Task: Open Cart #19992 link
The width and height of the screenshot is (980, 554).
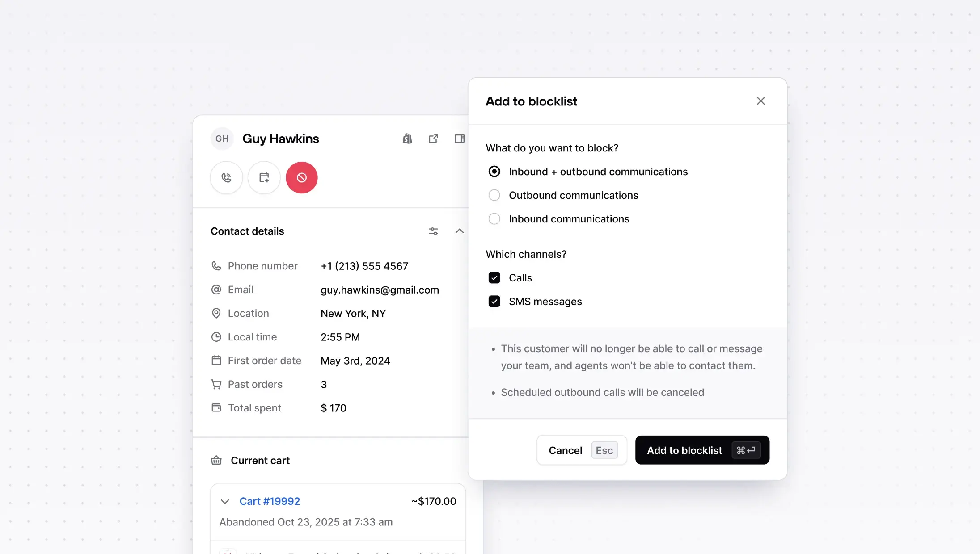Action: pyautogui.click(x=270, y=501)
